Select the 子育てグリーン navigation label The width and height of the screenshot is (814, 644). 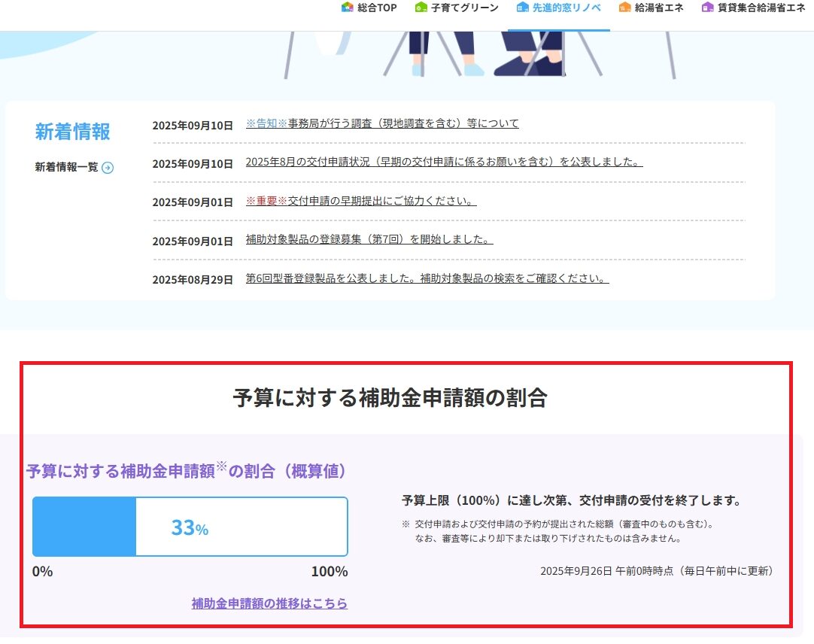point(464,8)
